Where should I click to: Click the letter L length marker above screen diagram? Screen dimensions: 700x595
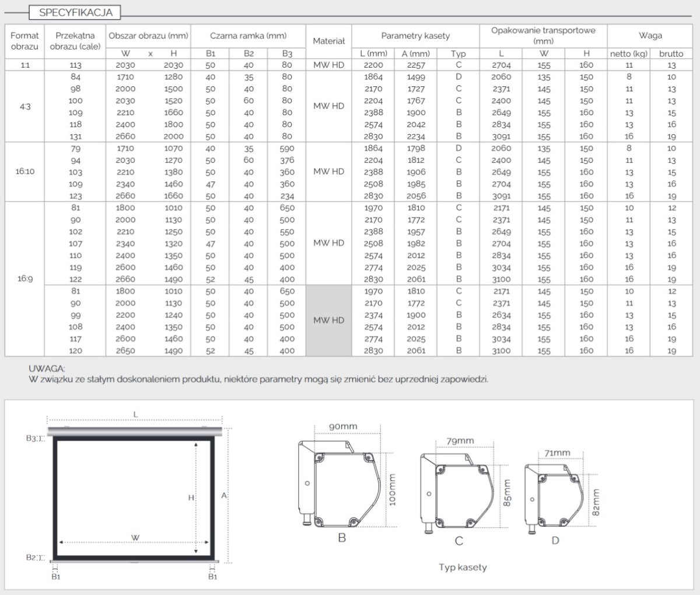[x=135, y=414]
